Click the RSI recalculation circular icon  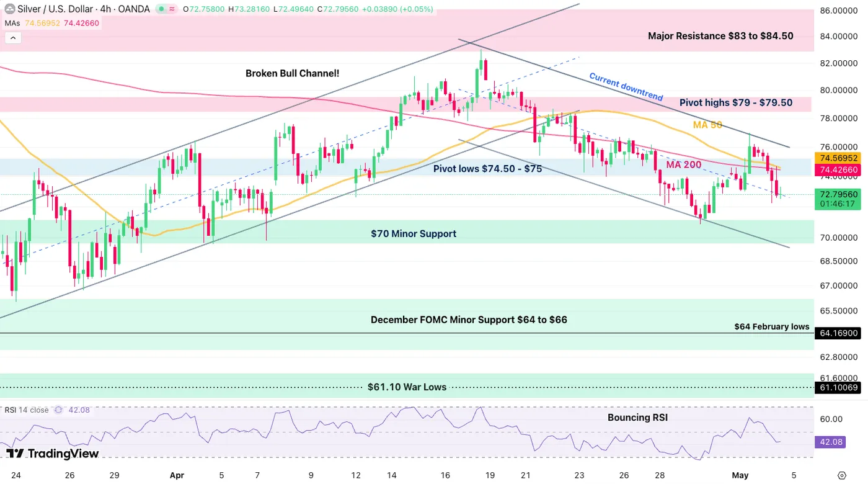59,410
